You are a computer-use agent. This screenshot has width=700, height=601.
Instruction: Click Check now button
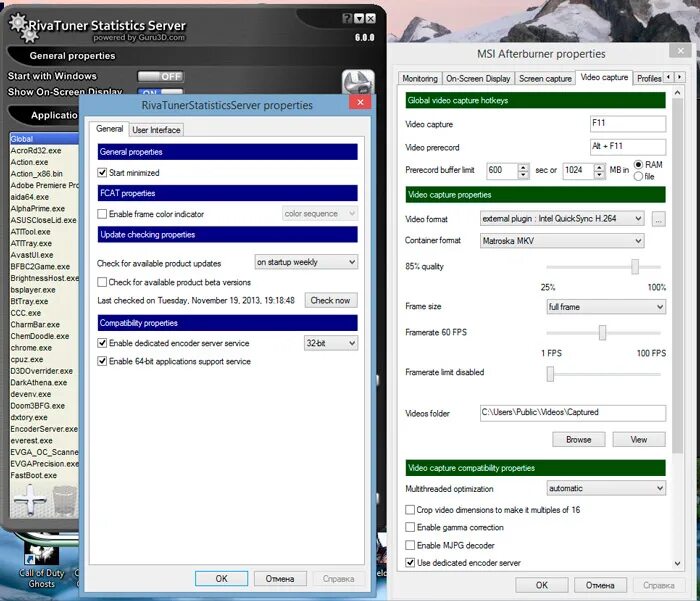click(x=330, y=300)
